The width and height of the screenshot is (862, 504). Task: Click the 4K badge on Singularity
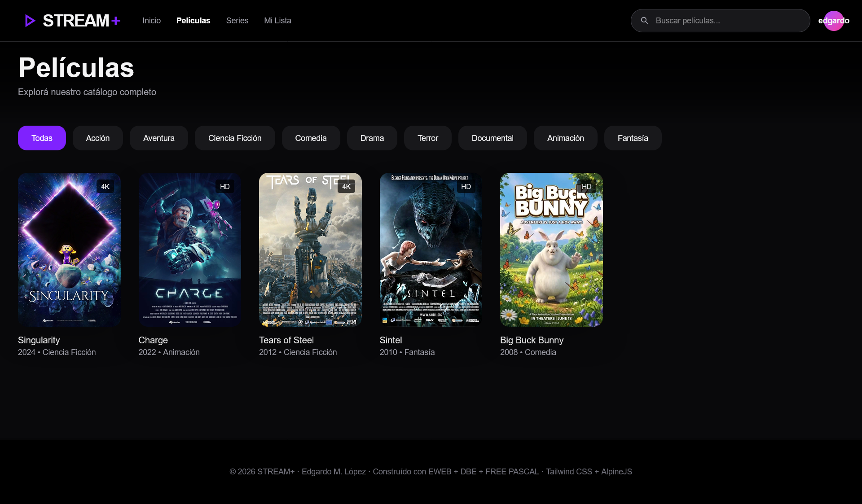(x=105, y=186)
